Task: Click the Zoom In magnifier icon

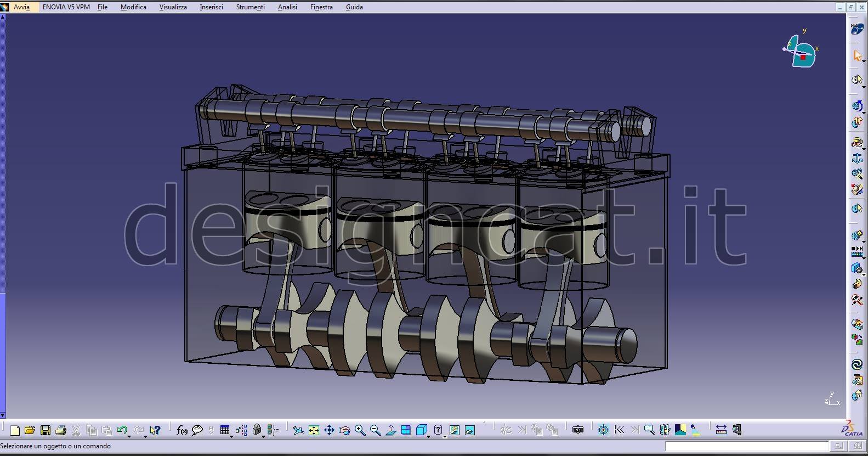Action: click(360, 430)
